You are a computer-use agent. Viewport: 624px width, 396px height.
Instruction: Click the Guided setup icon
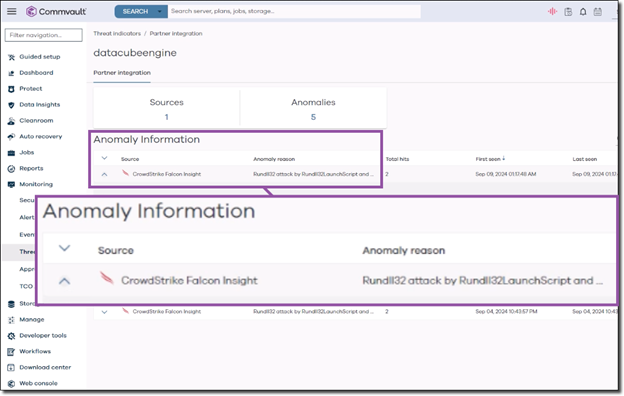pyautogui.click(x=11, y=57)
